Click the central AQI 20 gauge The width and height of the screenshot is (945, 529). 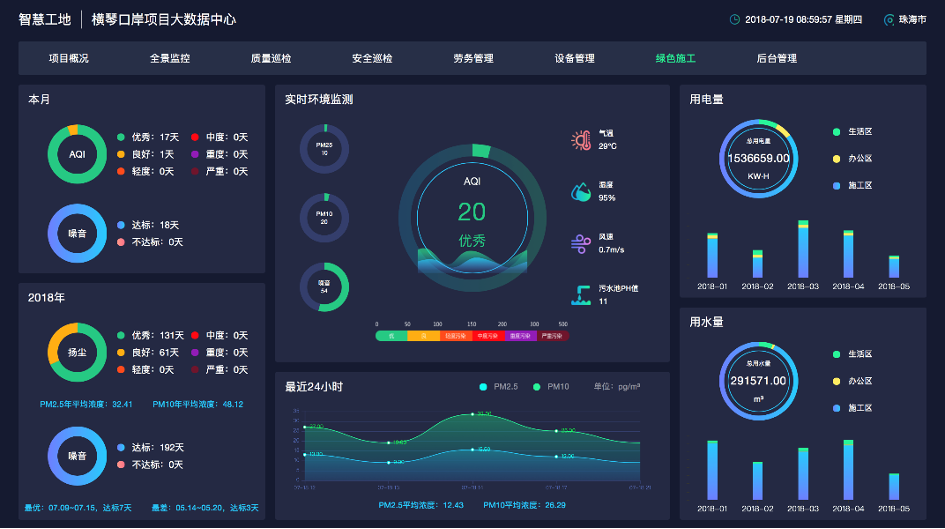pyautogui.click(x=472, y=218)
